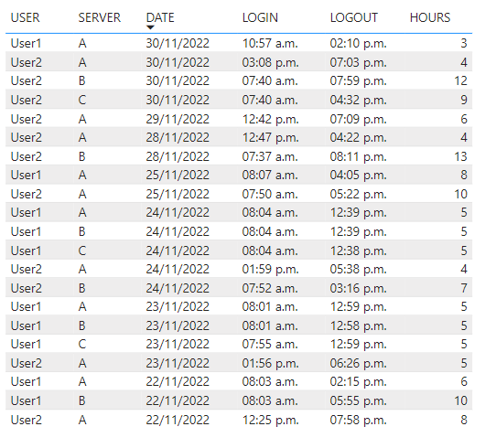This screenshot has height=448, width=485.
Task: Click login time 07:52 a.m.
Action: (x=270, y=289)
